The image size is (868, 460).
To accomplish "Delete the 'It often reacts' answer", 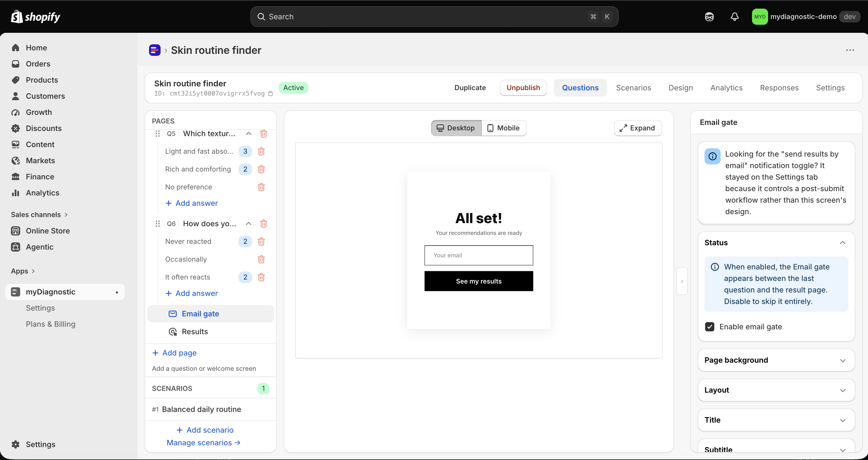I will 261,277.
